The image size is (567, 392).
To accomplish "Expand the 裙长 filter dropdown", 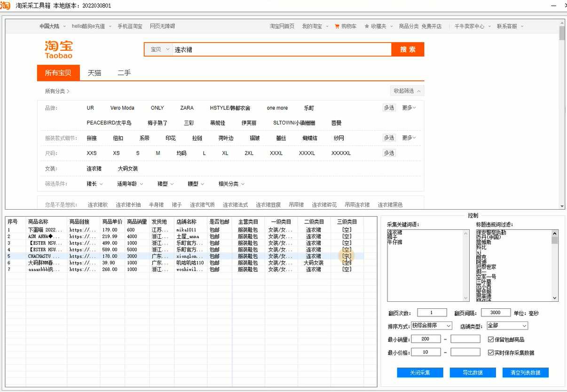I will coord(94,184).
